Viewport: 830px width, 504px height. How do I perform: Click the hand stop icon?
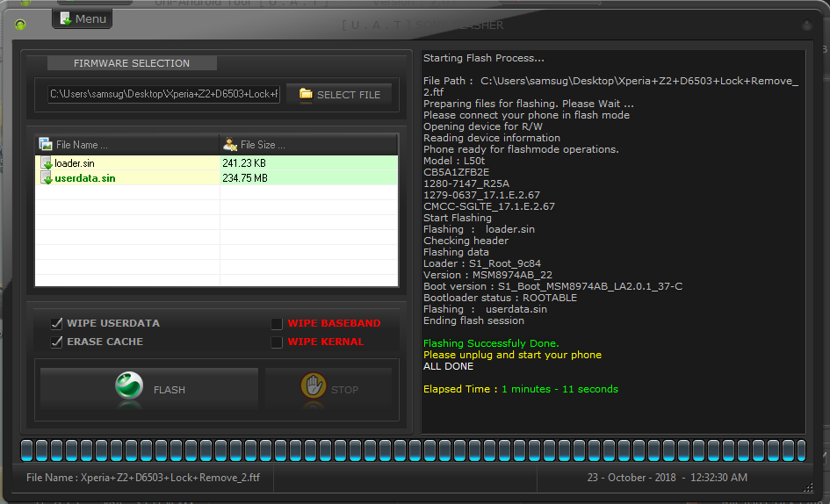pyautogui.click(x=314, y=386)
